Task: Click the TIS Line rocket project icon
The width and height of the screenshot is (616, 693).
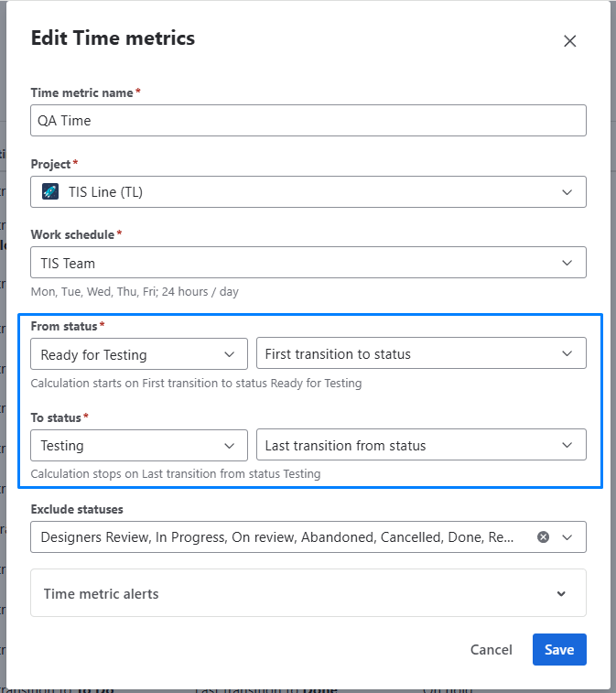Action: [x=51, y=192]
